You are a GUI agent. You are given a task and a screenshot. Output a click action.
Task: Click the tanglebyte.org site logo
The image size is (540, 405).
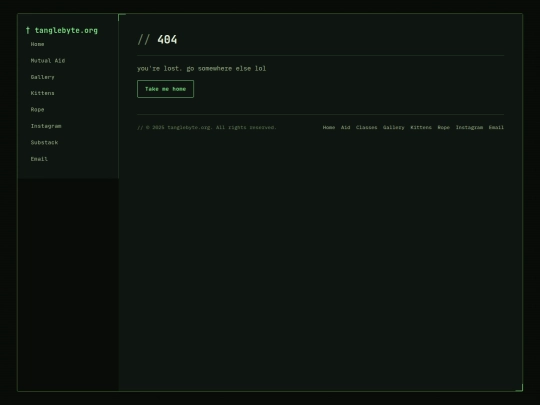click(62, 30)
